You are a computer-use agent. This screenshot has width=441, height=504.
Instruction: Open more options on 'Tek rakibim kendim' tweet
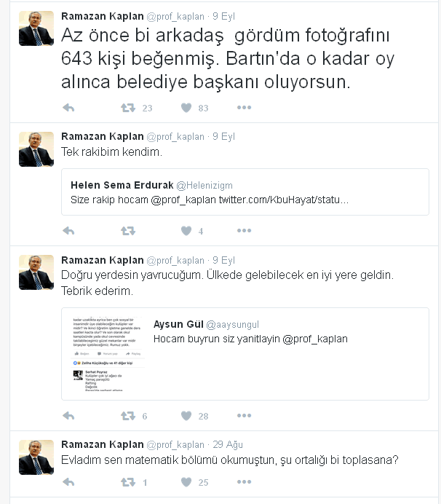coord(244,230)
